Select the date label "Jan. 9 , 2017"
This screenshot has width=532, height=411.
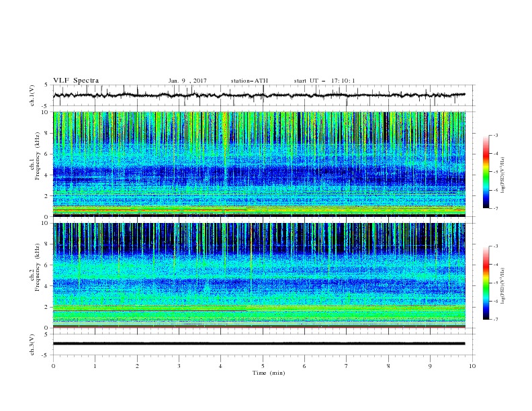pos(187,81)
